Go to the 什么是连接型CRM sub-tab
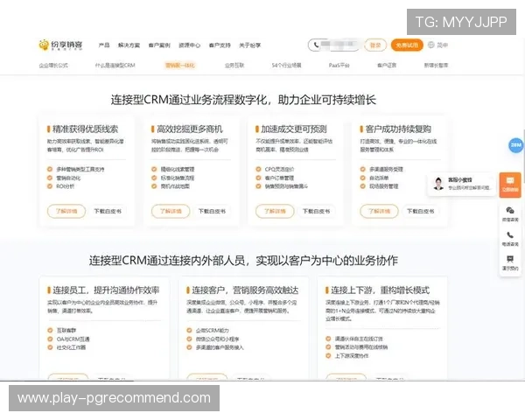Screen dimensions: 525x420 click(x=115, y=66)
